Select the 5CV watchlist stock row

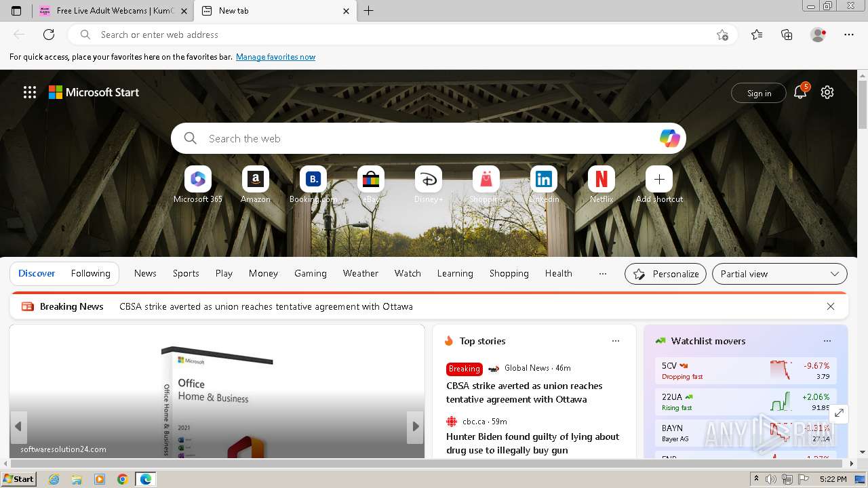[746, 371]
